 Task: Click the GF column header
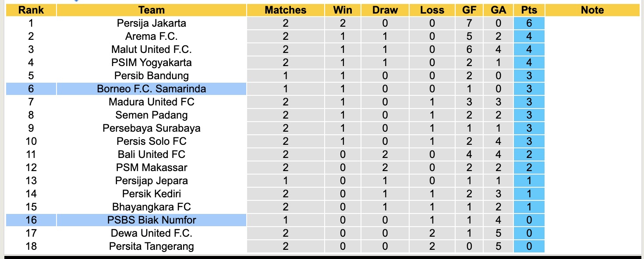(x=470, y=10)
